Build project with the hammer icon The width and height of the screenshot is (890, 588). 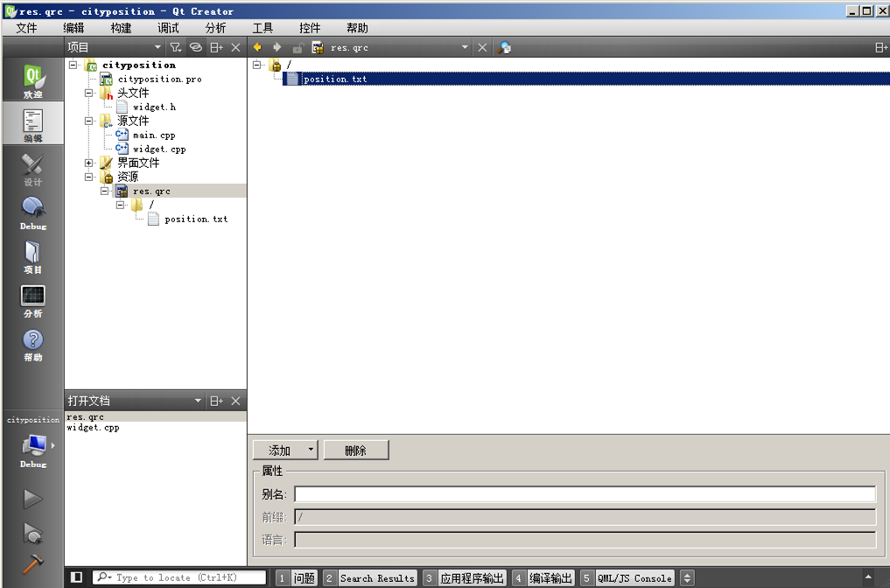click(33, 565)
